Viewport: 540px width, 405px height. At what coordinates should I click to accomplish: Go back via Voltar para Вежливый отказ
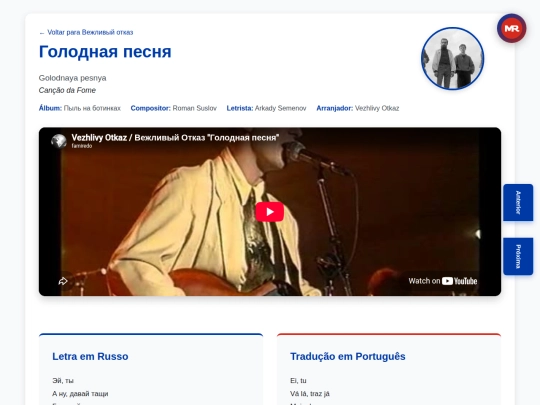86,32
